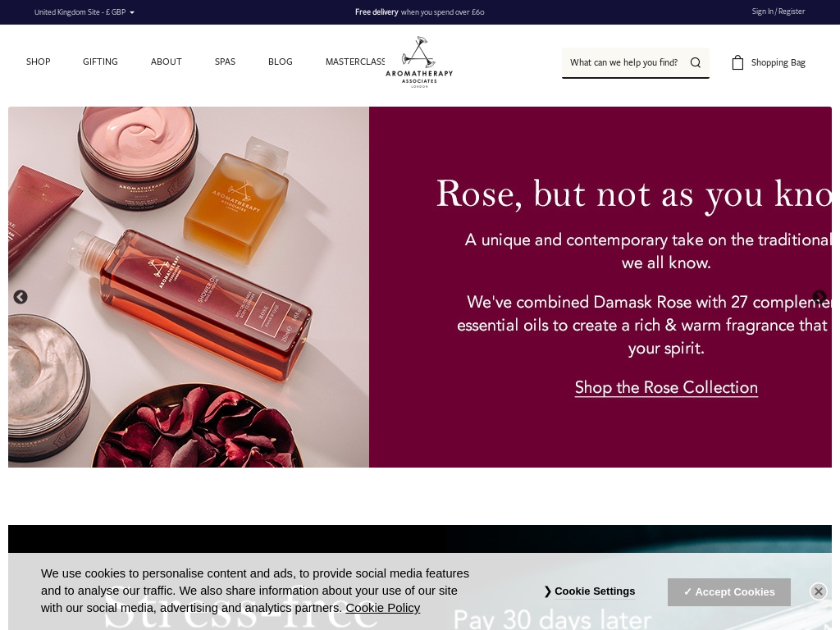Image resolution: width=840 pixels, height=630 pixels.
Task: Select the GIFTING menu item
Action: [x=100, y=62]
